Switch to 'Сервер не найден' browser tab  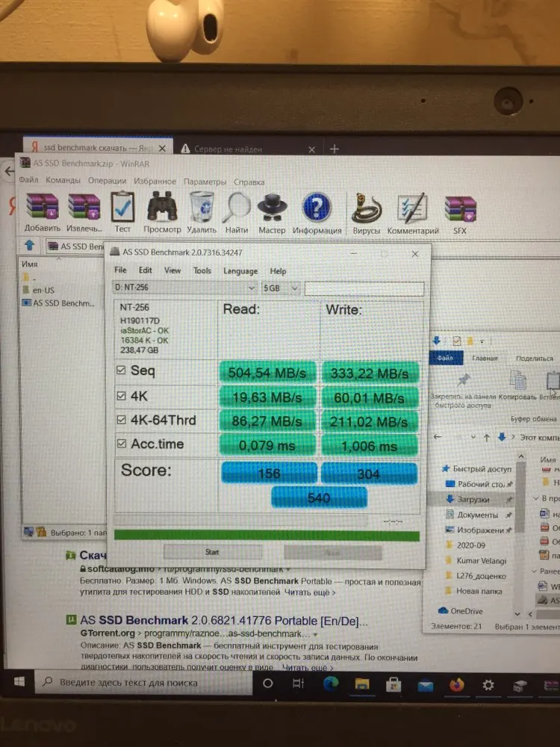[248, 149]
